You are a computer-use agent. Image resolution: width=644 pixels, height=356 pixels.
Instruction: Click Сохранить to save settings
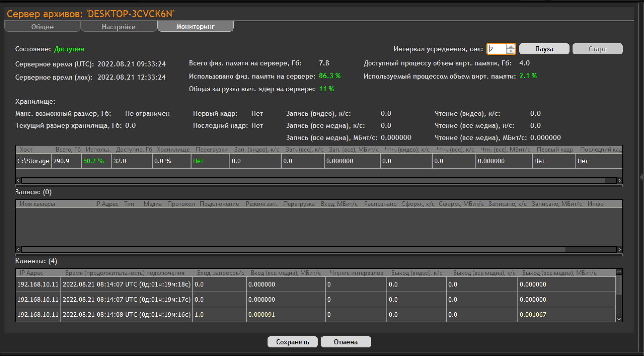292,342
